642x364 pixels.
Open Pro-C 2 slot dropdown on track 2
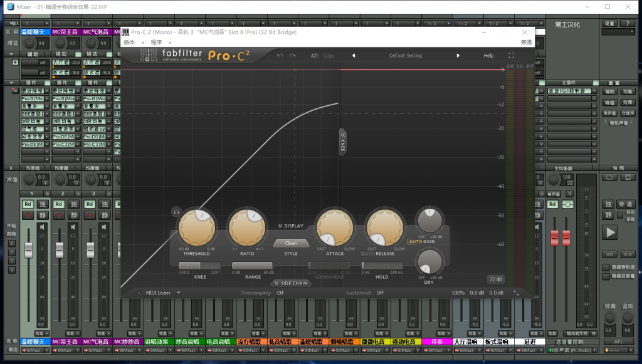[77, 144]
